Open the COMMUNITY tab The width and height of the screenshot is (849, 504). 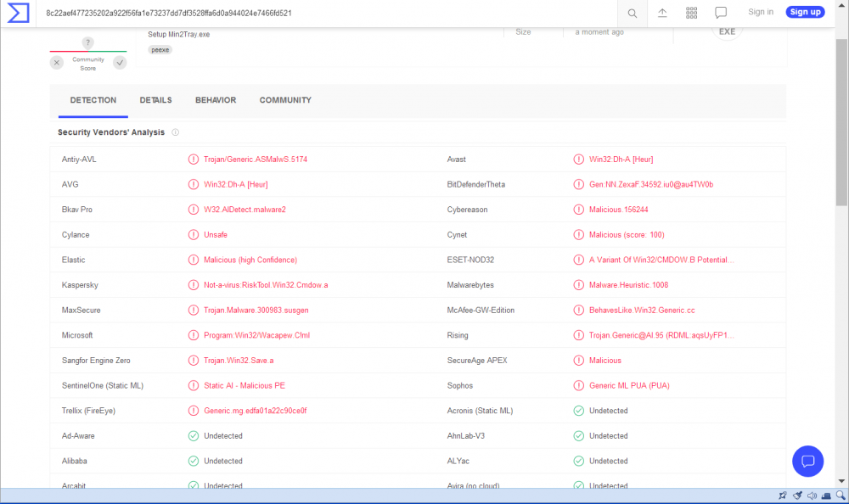click(x=285, y=100)
